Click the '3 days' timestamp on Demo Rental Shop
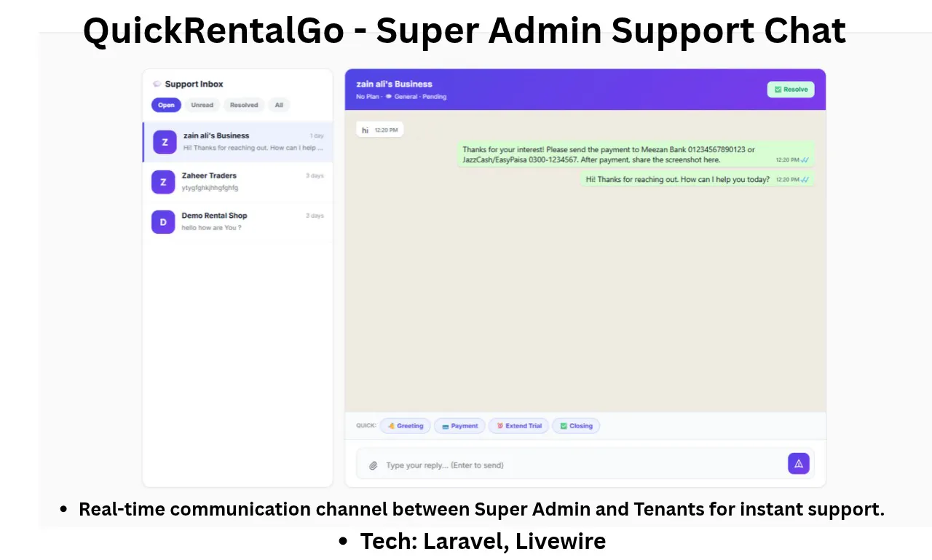The image size is (932, 560). point(315,216)
